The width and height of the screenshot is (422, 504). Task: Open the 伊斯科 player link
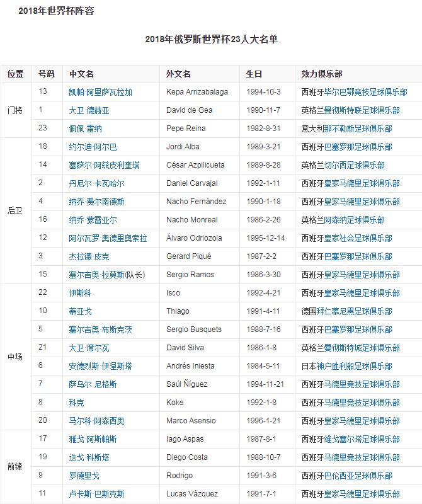click(81, 294)
